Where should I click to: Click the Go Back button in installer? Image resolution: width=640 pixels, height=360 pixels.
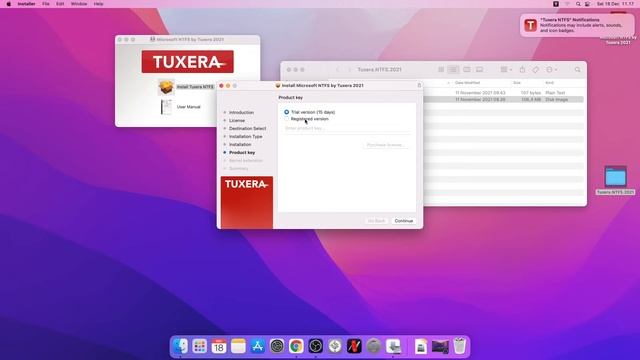click(376, 221)
